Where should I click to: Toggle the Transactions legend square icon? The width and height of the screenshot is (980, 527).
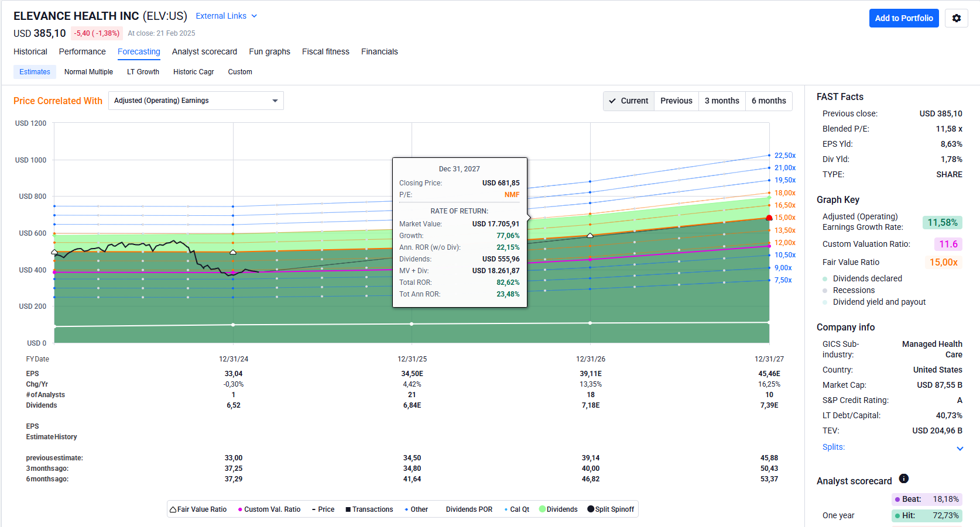click(348, 509)
